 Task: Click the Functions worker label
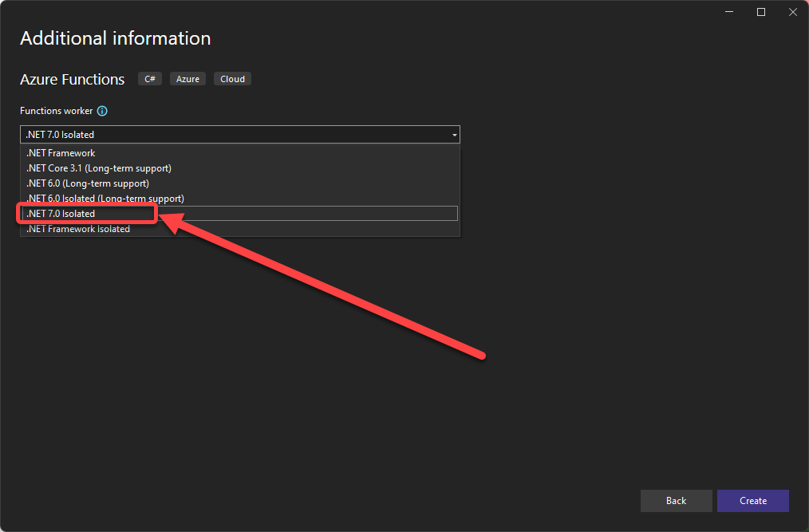point(56,111)
